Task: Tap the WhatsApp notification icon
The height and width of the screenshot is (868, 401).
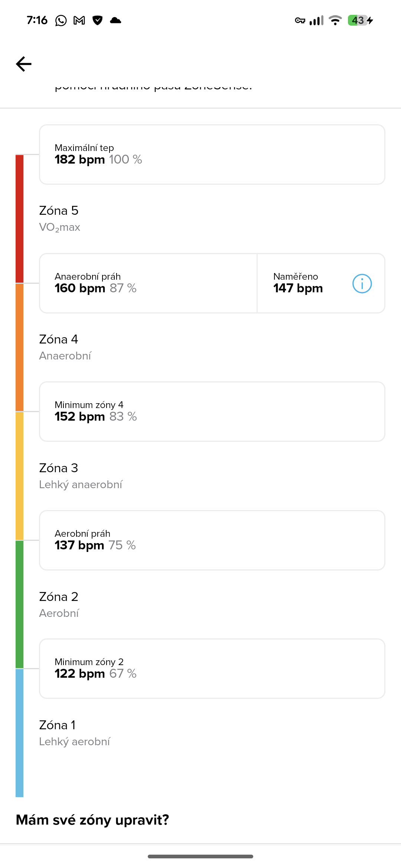Action: click(x=61, y=20)
